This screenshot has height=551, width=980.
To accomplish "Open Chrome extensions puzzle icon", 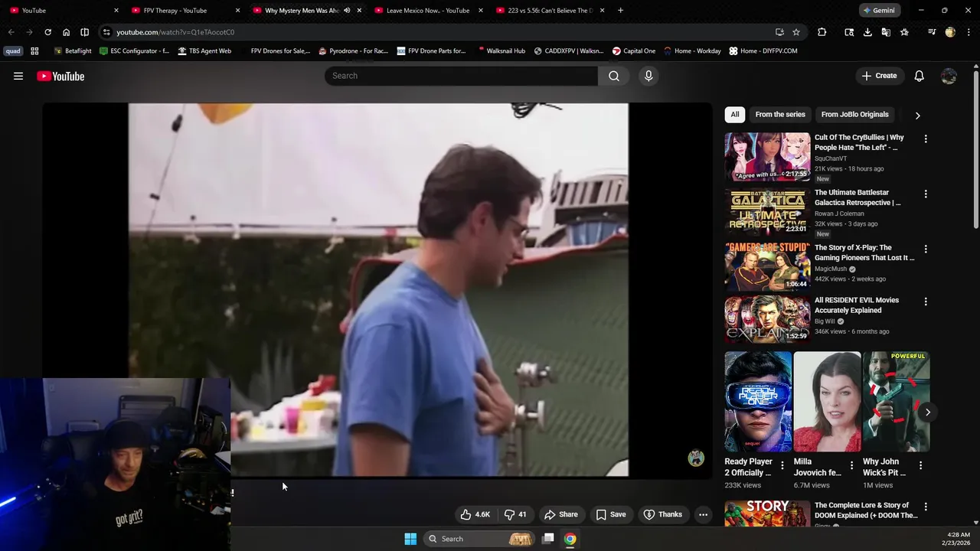I will 822,32.
